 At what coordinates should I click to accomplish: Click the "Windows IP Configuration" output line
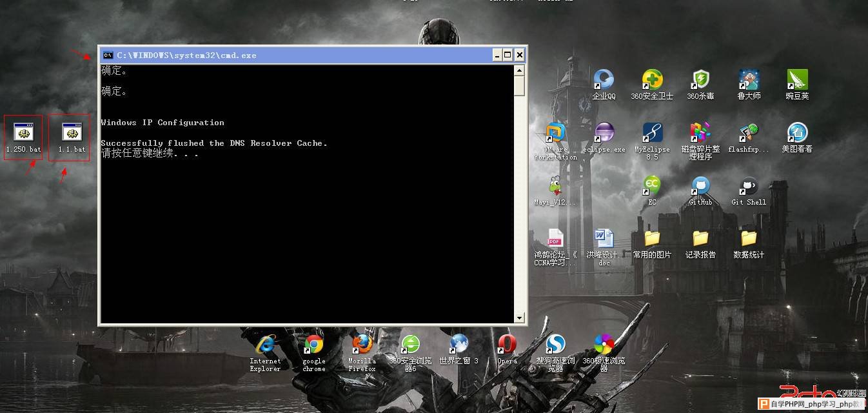point(163,123)
